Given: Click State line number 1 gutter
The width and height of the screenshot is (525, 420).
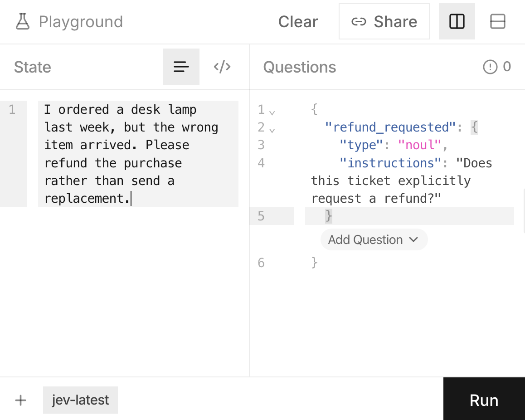Looking at the screenshot, I should (12, 109).
